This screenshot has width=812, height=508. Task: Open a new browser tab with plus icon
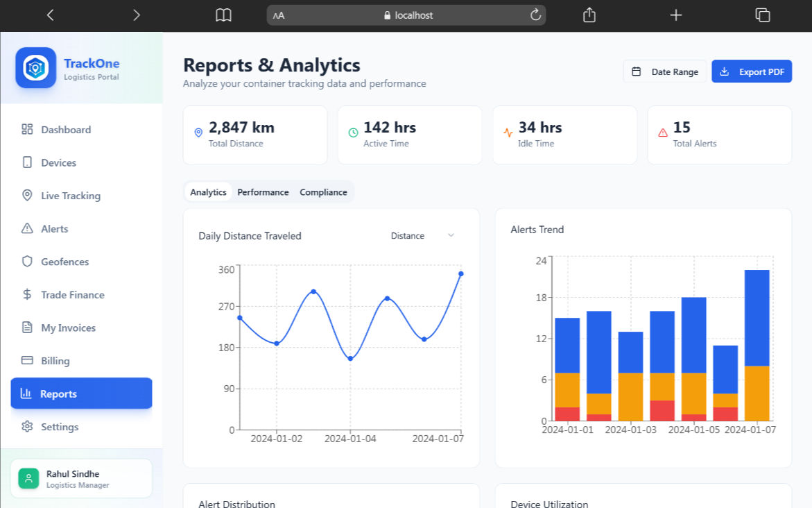click(676, 15)
